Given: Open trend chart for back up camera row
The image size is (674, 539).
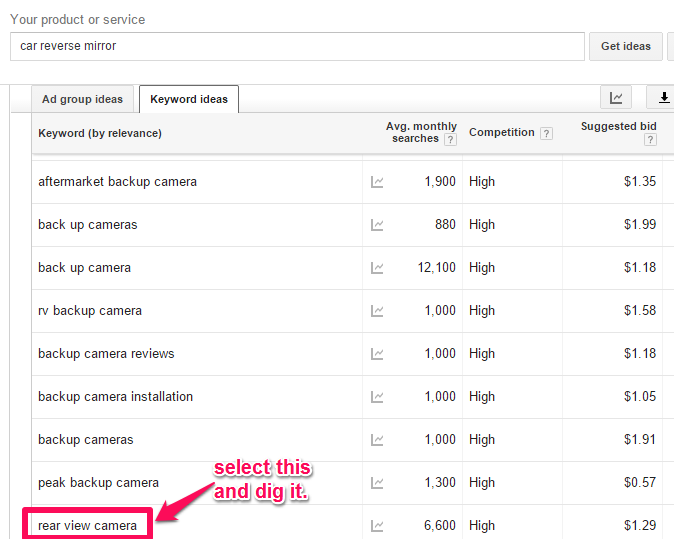Looking at the screenshot, I should click(377, 268).
